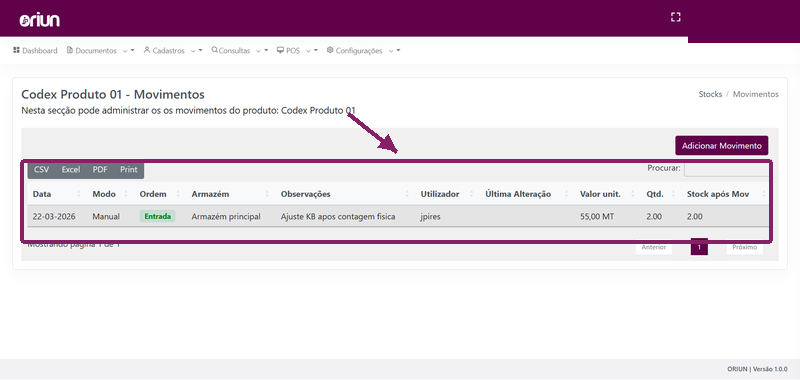Screen dimensions: 800x380
Task: Click the green Entrada badge
Action: 157,216
